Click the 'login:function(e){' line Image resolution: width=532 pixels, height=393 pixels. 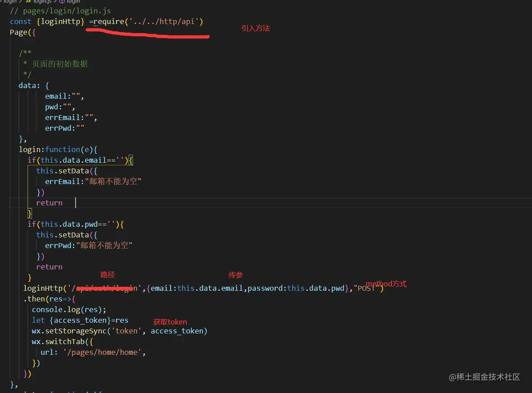58,149
